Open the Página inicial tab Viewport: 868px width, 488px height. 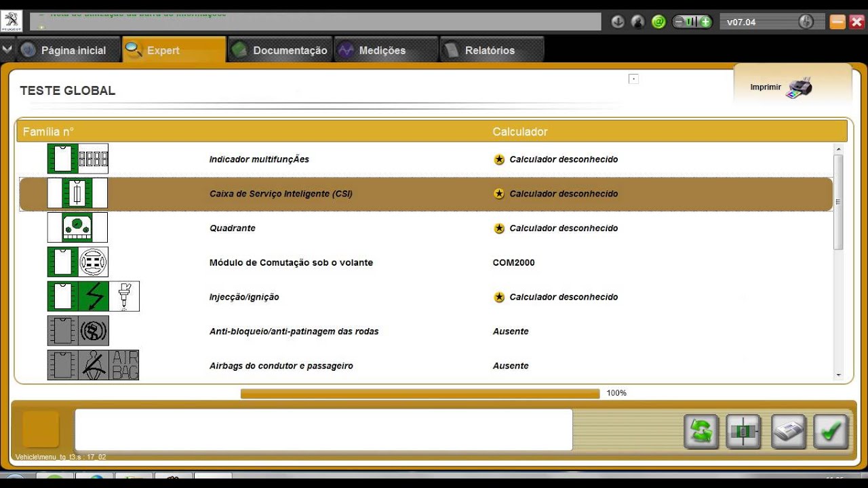coord(68,50)
